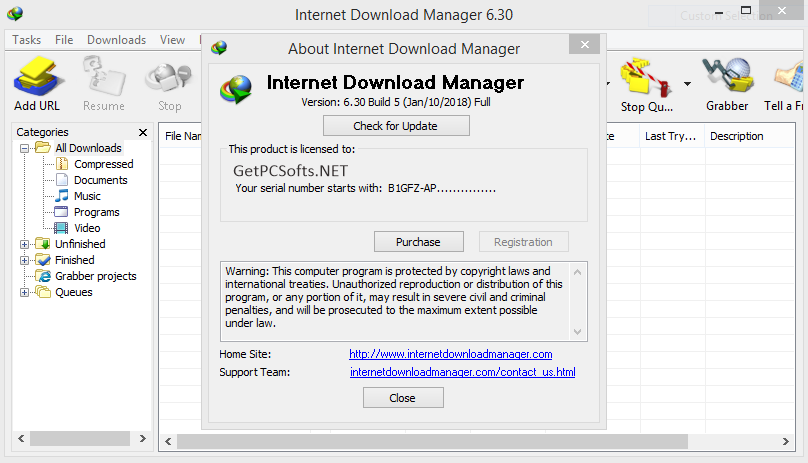Click the Purchase button
The height and width of the screenshot is (463, 808).
(x=418, y=242)
